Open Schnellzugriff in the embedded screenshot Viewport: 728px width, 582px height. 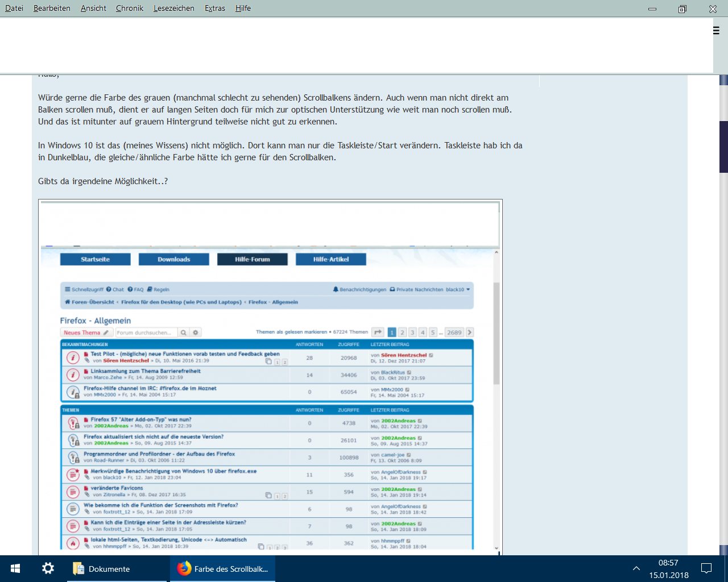pos(85,289)
